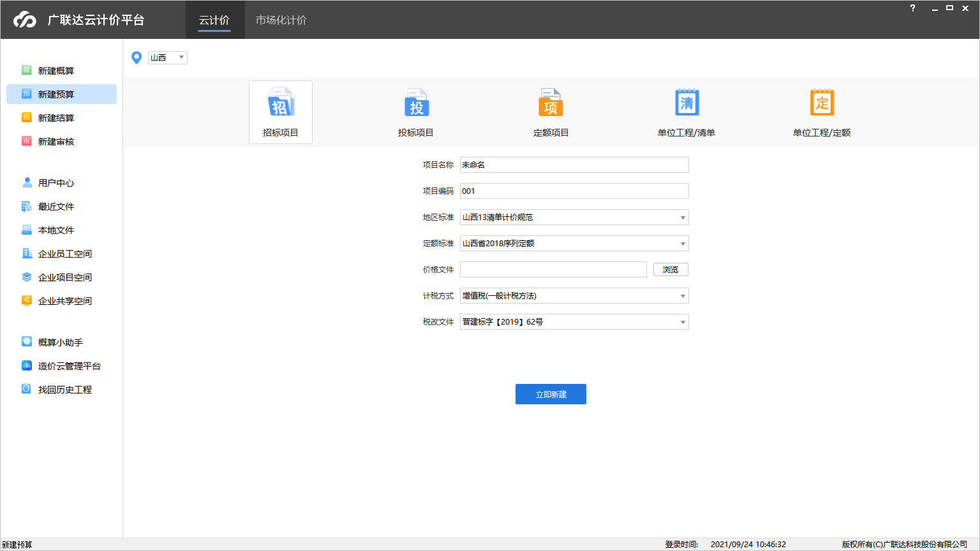Click the 造价云管理平台 cloud icon

[27, 365]
